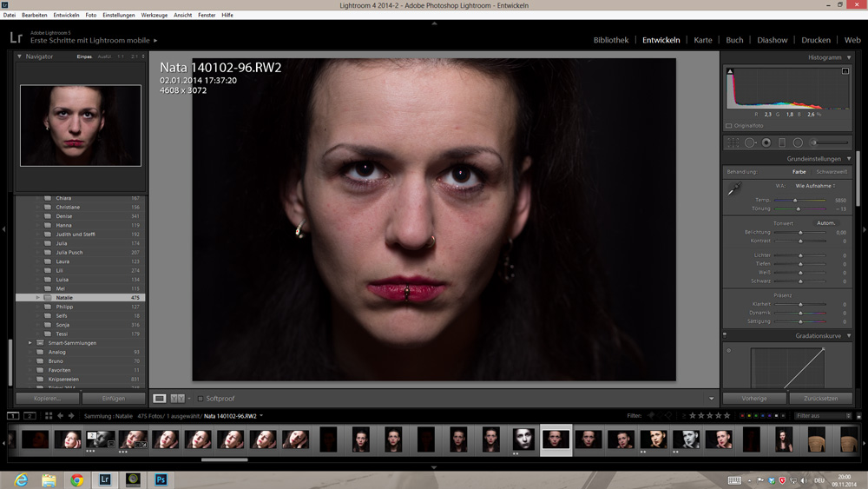868x489 pixels.
Task: Switch to grid view in filmstrip bar
Action: (49, 416)
